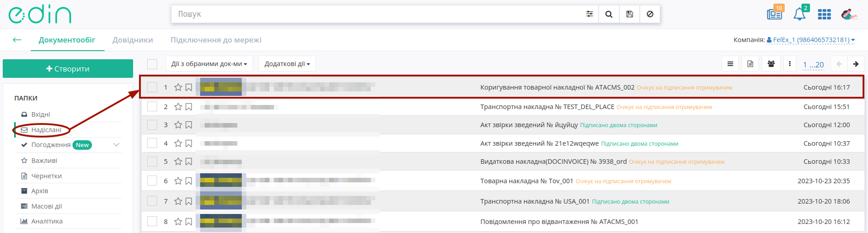The image size is (868, 233).
Task: Star document number 4
Action: tap(178, 143)
